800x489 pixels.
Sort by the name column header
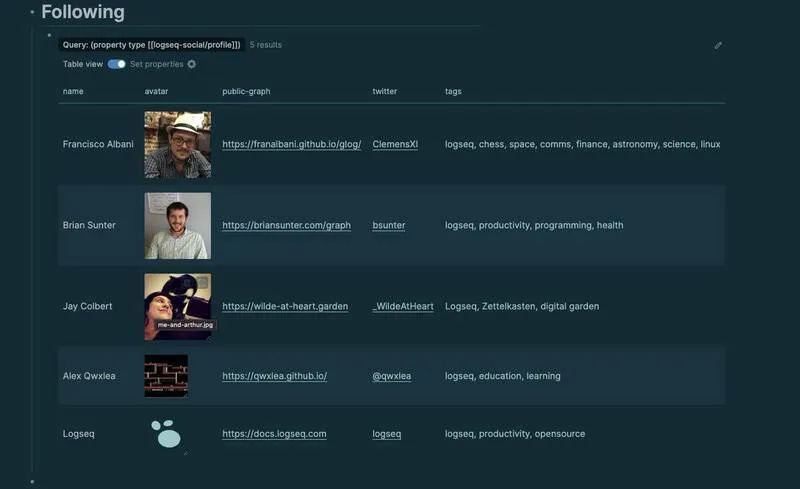click(73, 91)
